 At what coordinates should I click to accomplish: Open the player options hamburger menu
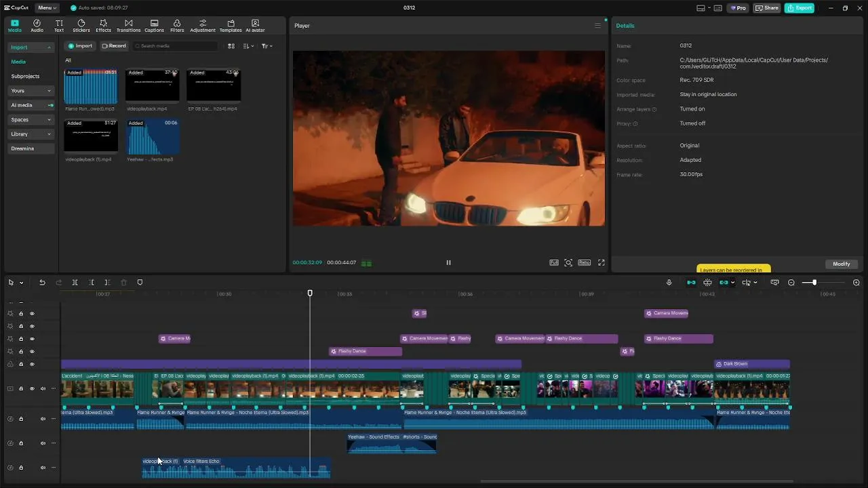point(597,26)
